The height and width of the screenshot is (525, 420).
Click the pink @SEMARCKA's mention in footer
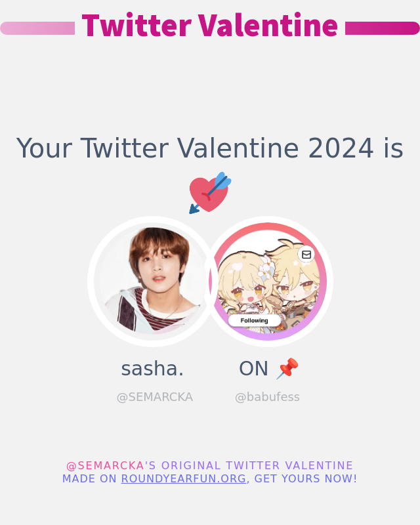(x=111, y=466)
